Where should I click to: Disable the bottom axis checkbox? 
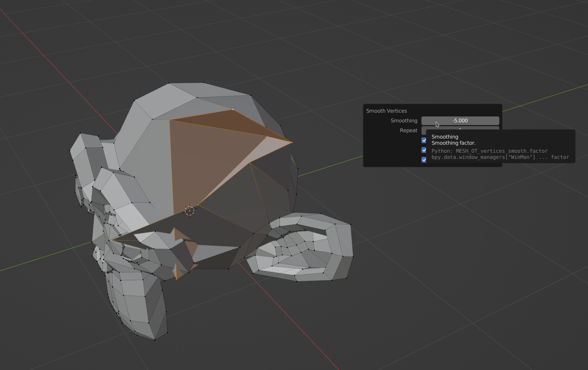tap(424, 159)
